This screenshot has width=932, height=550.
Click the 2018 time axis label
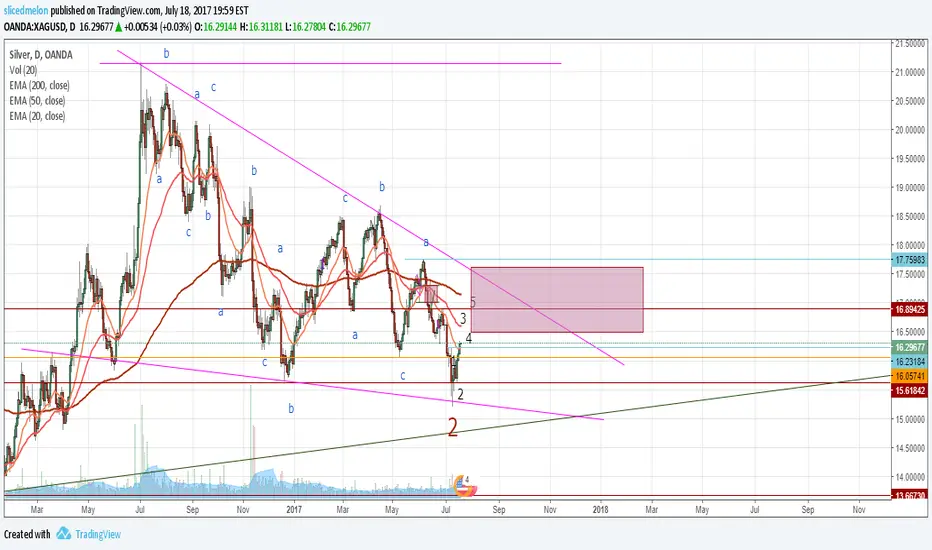tap(601, 510)
